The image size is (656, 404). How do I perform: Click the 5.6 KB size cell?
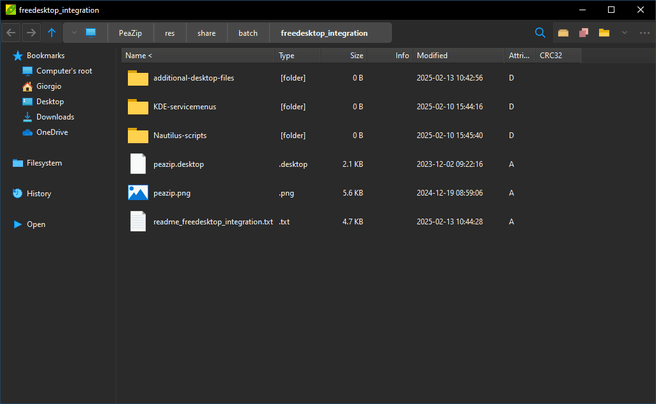pyautogui.click(x=353, y=193)
